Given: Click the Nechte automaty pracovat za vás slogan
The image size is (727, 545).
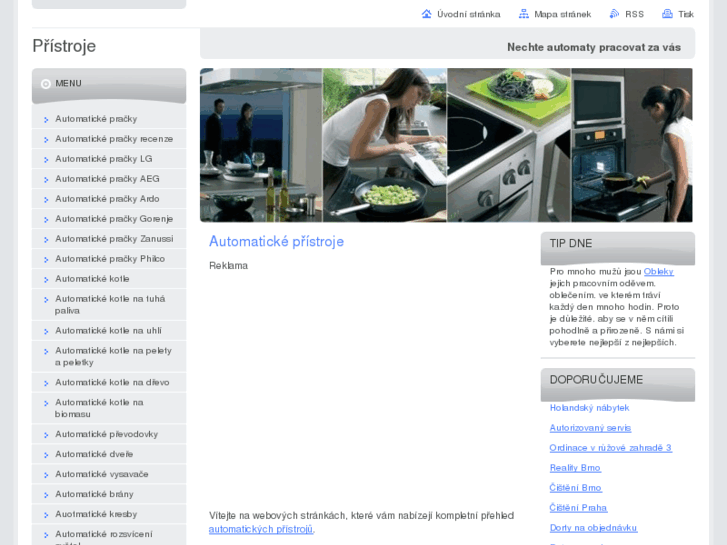Looking at the screenshot, I should pos(594,47).
